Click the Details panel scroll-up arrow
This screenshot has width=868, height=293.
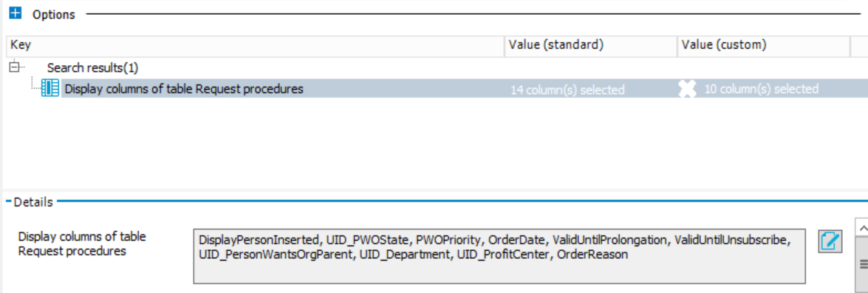pyautogui.click(x=862, y=227)
